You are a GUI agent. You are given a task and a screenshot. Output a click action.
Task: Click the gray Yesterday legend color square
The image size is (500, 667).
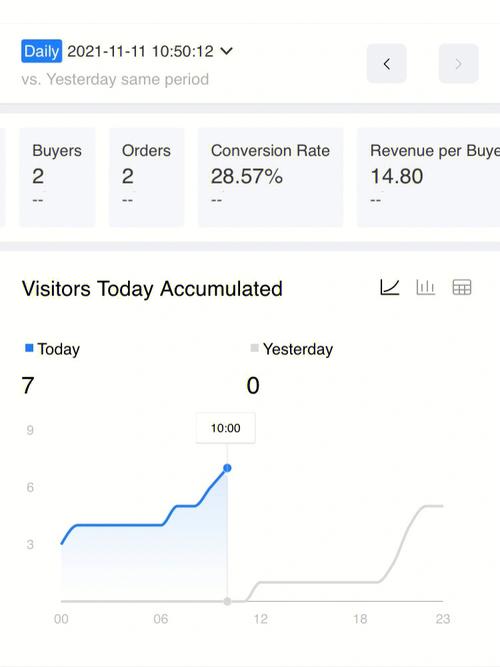pyautogui.click(x=254, y=348)
